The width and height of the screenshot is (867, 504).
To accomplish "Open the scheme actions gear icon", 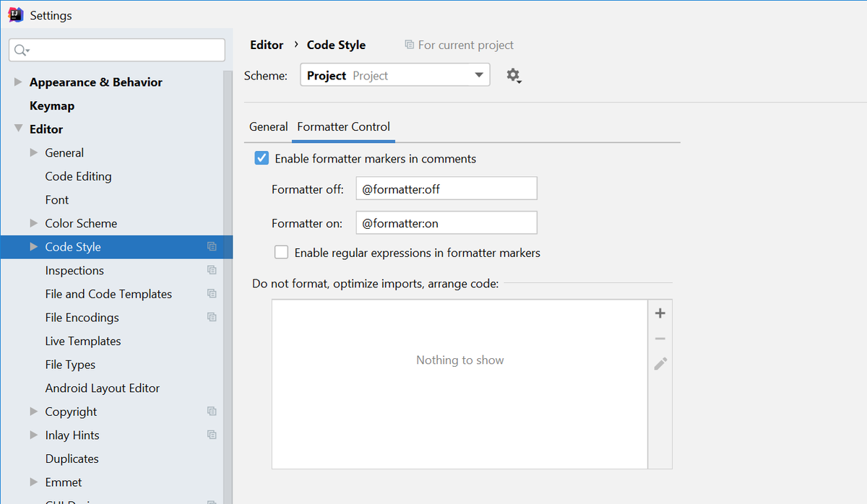I will tap(514, 75).
